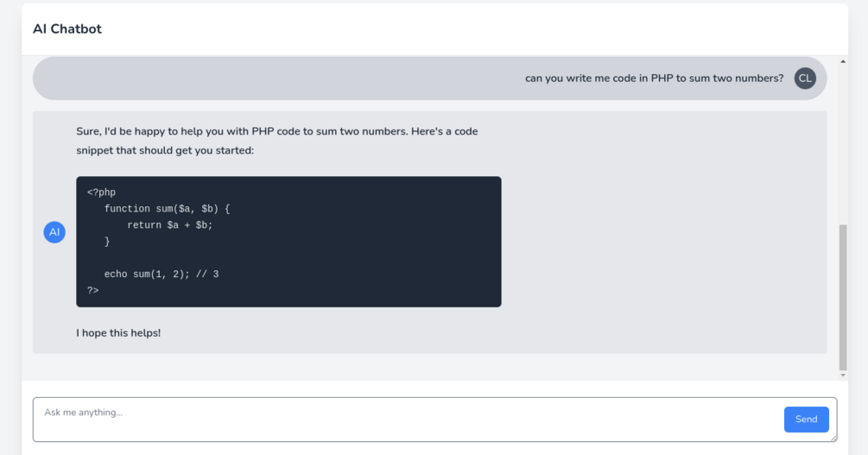Click the blue AI avatar icon
Screen dimensions: 868x455
point(54,232)
